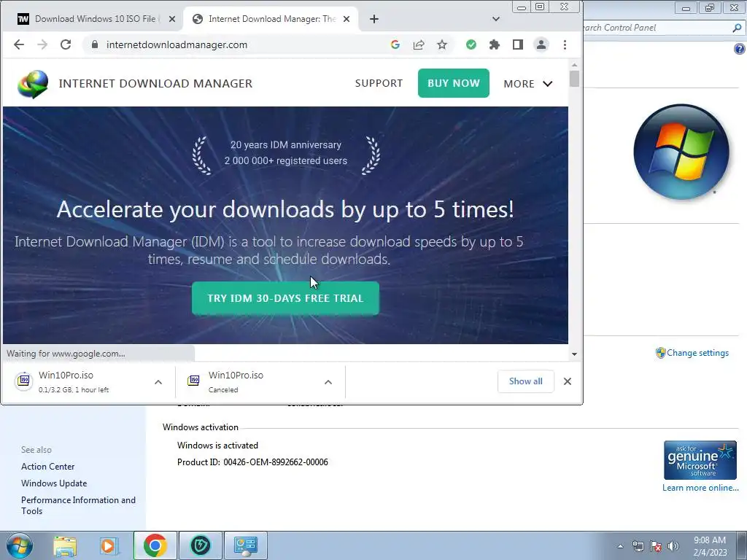The width and height of the screenshot is (747, 560).
Task: Show hidden tray icons arrow
Action: 620,546
